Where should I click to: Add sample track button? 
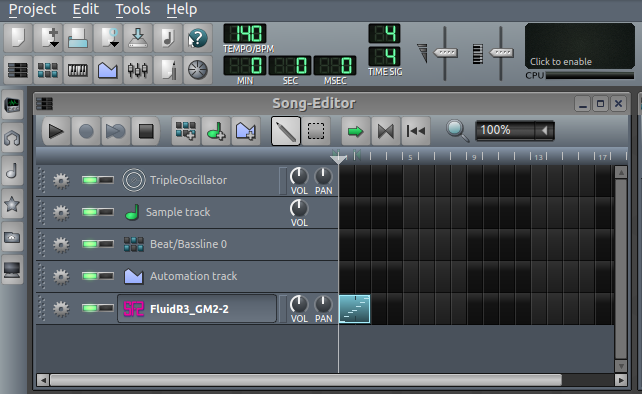click(216, 131)
